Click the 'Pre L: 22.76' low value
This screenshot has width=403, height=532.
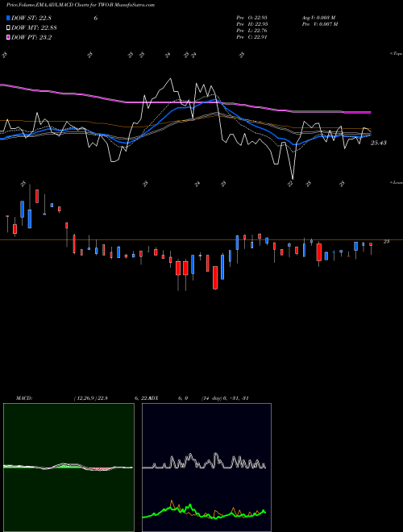point(252,31)
